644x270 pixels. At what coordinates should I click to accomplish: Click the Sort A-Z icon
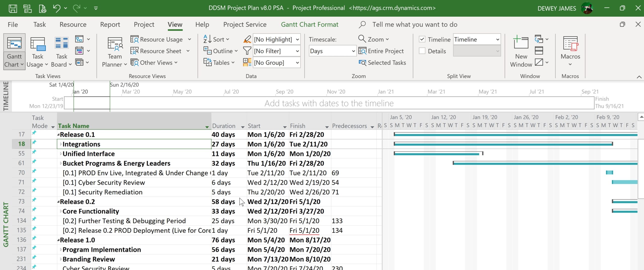pos(208,39)
